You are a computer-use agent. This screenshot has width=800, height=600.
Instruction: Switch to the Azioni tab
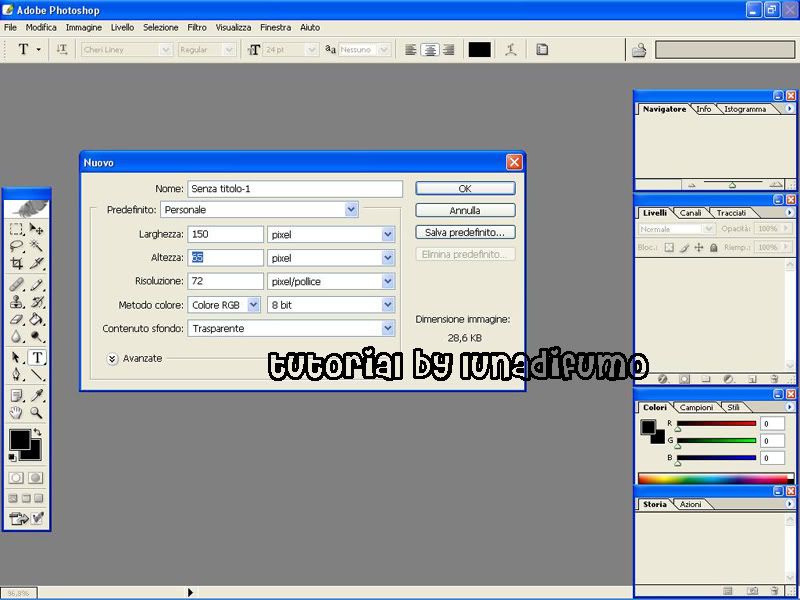click(690, 504)
